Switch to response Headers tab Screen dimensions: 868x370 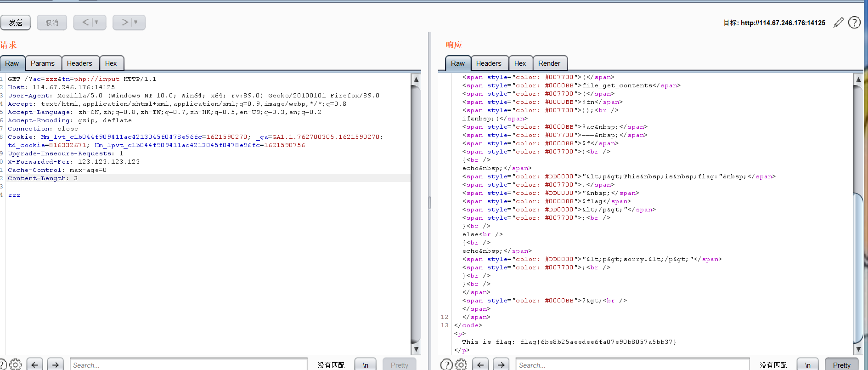pyautogui.click(x=489, y=63)
